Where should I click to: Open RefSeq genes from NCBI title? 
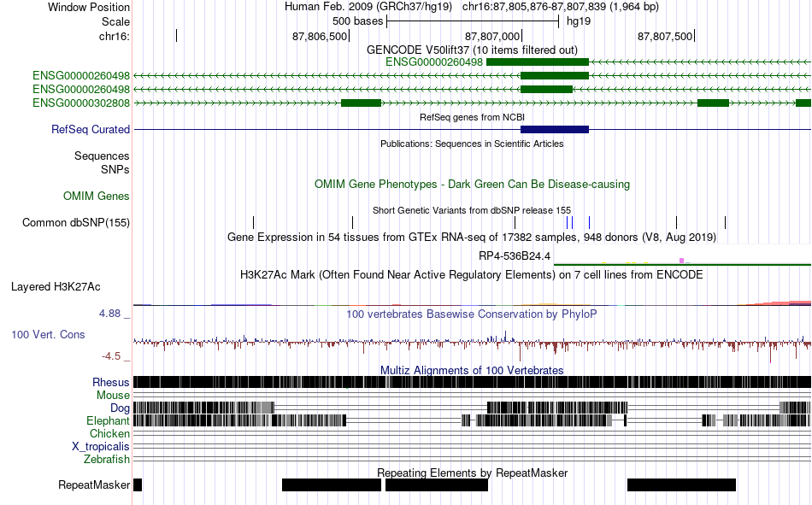pos(472,117)
